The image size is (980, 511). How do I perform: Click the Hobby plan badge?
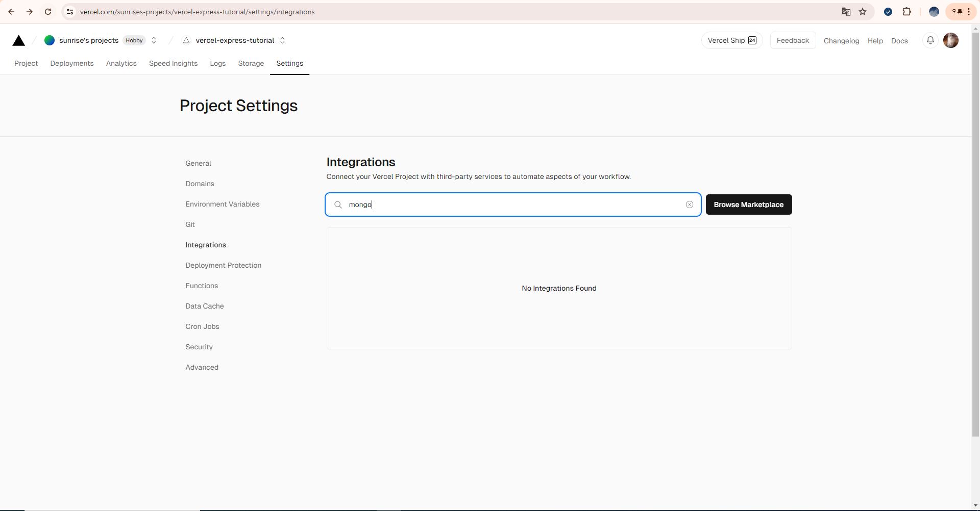(134, 40)
